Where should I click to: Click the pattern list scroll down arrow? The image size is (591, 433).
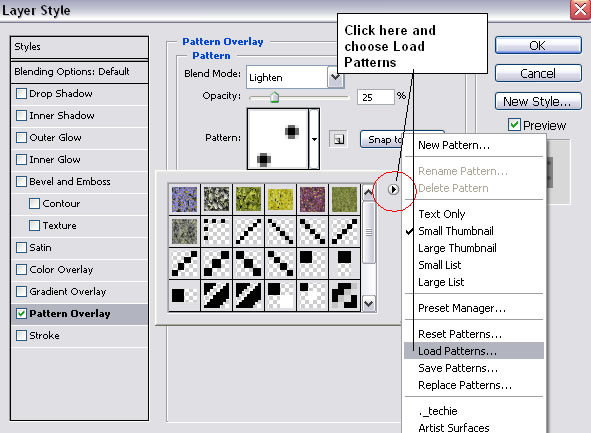click(x=368, y=304)
